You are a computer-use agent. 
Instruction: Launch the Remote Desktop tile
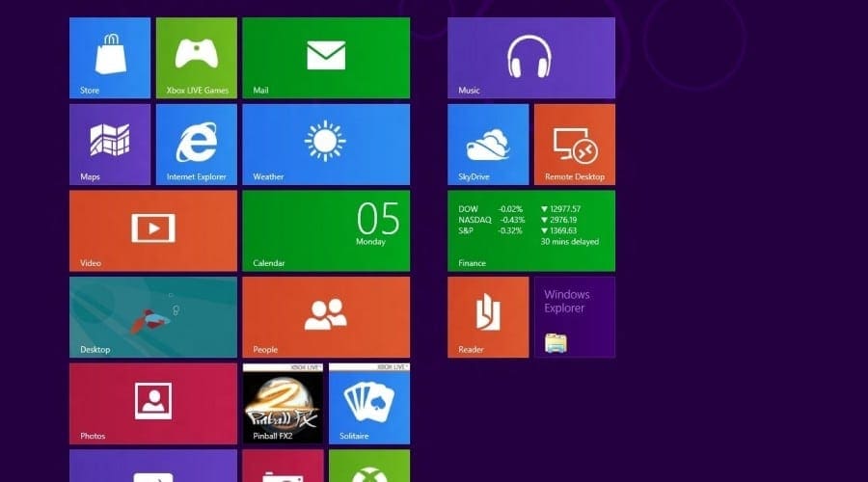[x=575, y=145]
